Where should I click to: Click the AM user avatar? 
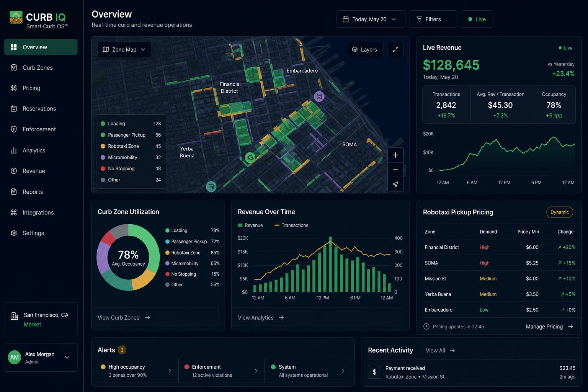pyautogui.click(x=15, y=358)
